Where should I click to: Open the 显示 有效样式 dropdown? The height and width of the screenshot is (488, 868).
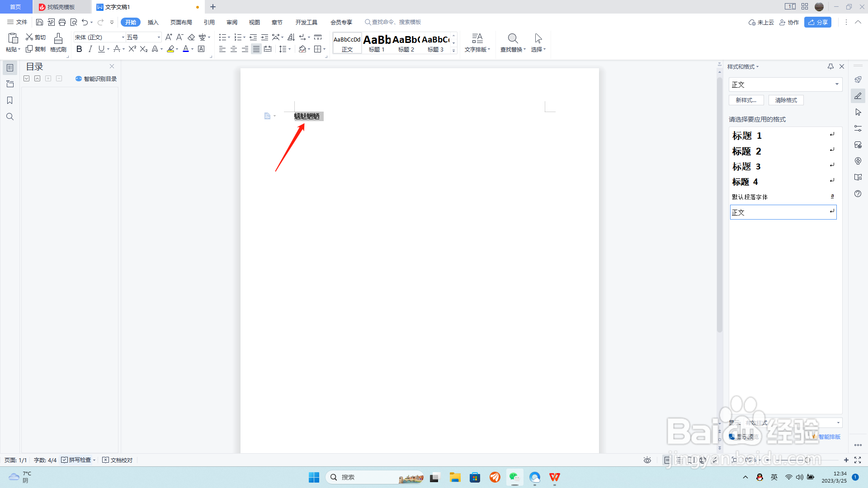point(838,423)
